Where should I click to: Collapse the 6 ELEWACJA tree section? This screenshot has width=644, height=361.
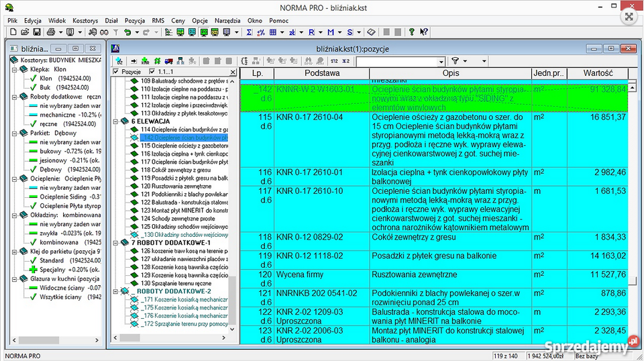[x=115, y=121]
